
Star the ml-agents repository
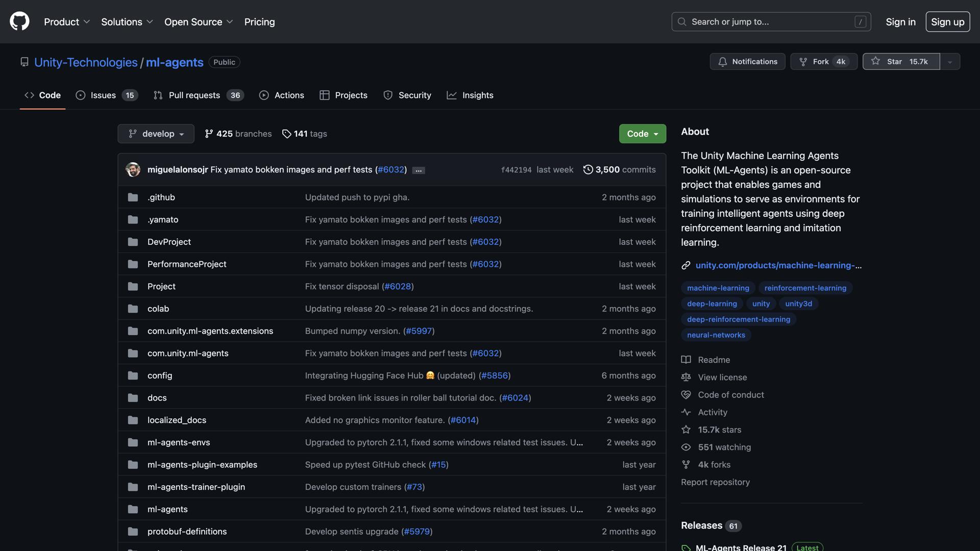[x=901, y=62]
